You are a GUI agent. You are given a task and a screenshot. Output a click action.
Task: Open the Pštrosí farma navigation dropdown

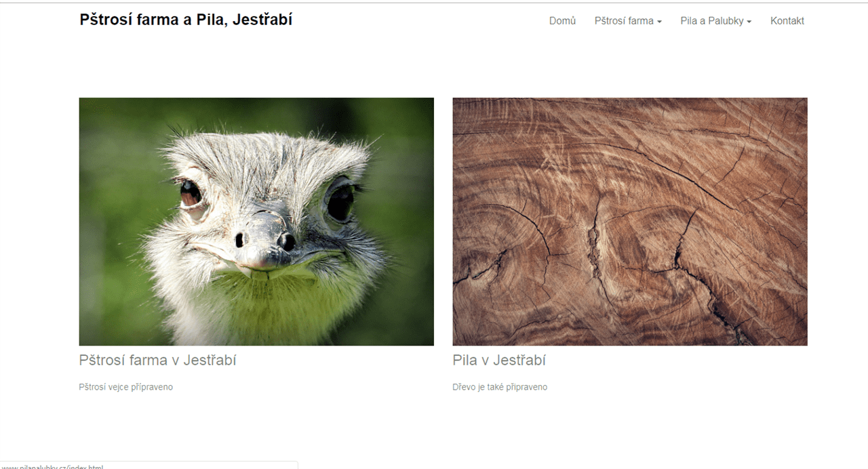tap(628, 21)
